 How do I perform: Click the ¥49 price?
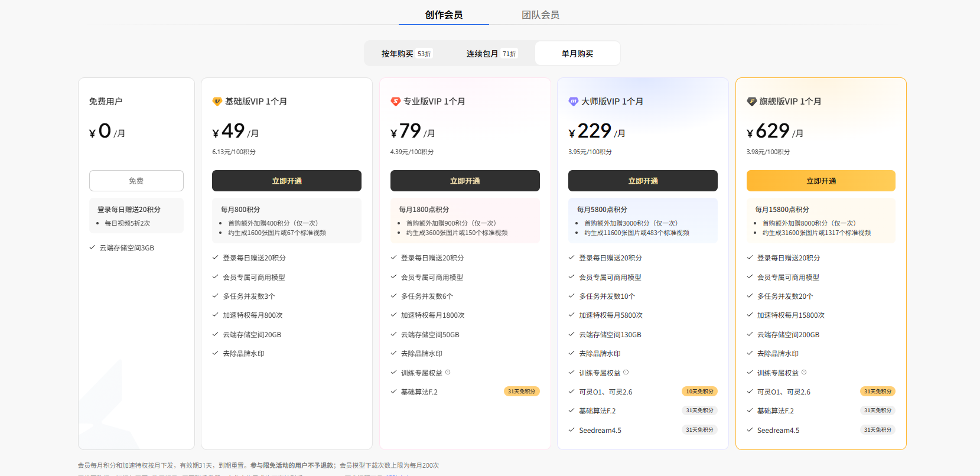click(x=229, y=131)
